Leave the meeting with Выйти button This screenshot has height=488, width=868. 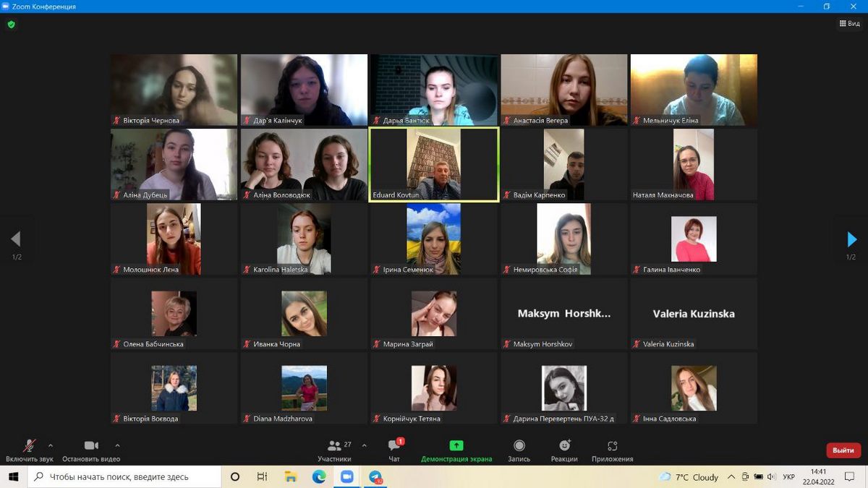(843, 450)
